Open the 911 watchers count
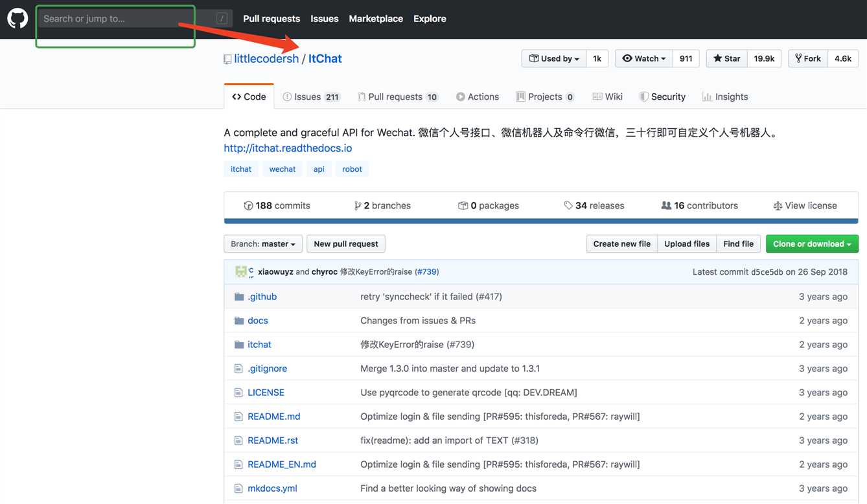This screenshot has height=504, width=867. tap(686, 58)
